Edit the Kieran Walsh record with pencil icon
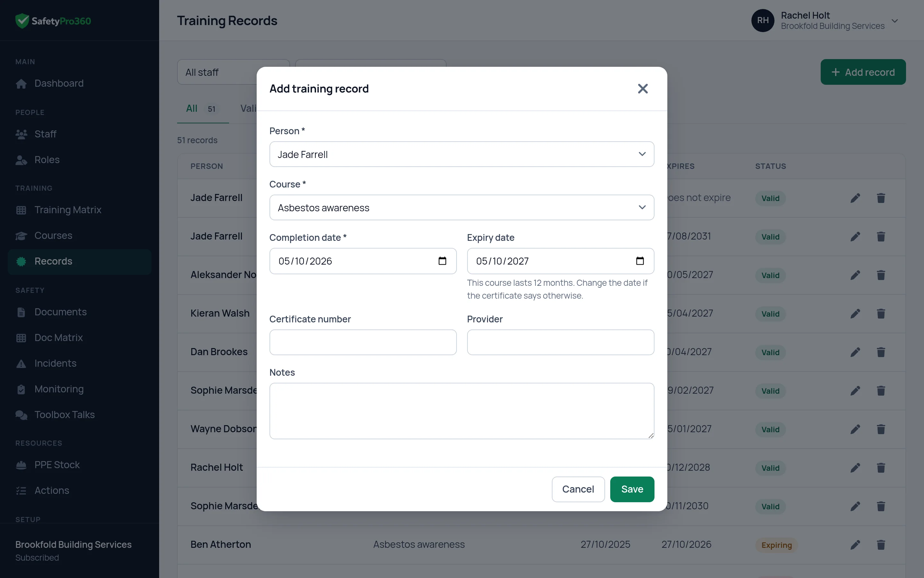Screen dimensions: 924x578 coord(855,313)
